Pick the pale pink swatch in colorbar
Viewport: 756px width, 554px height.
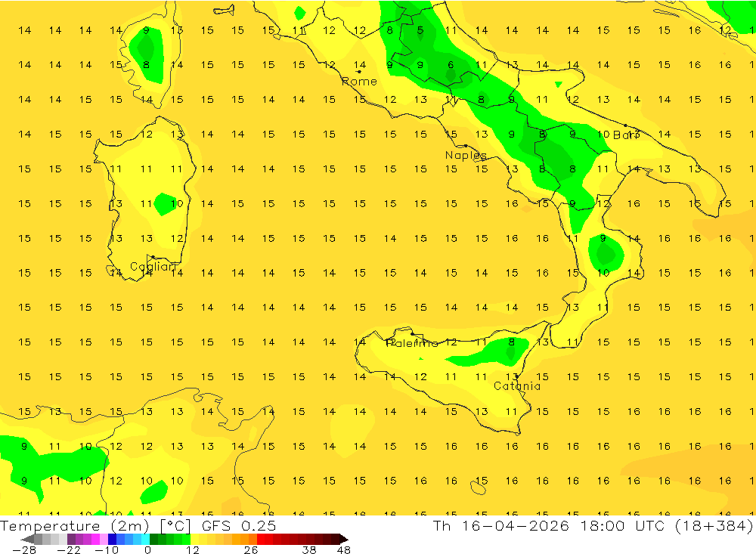click(x=104, y=539)
